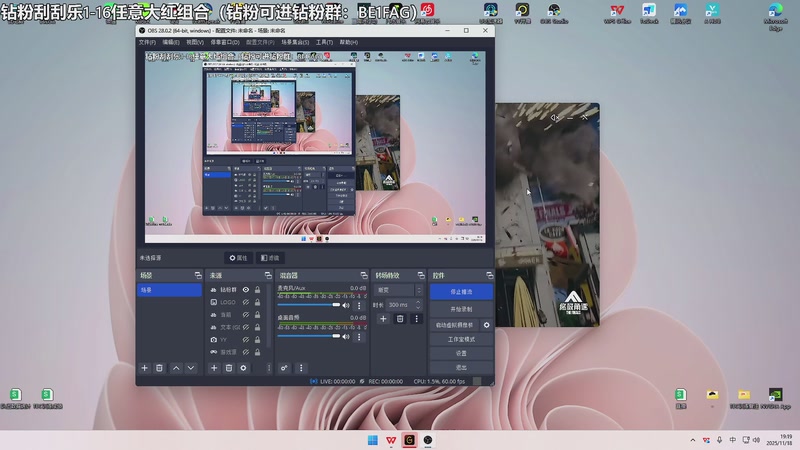
Task: Click the 停止推流 button
Action: pyautogui.click(x=461, y=292)
